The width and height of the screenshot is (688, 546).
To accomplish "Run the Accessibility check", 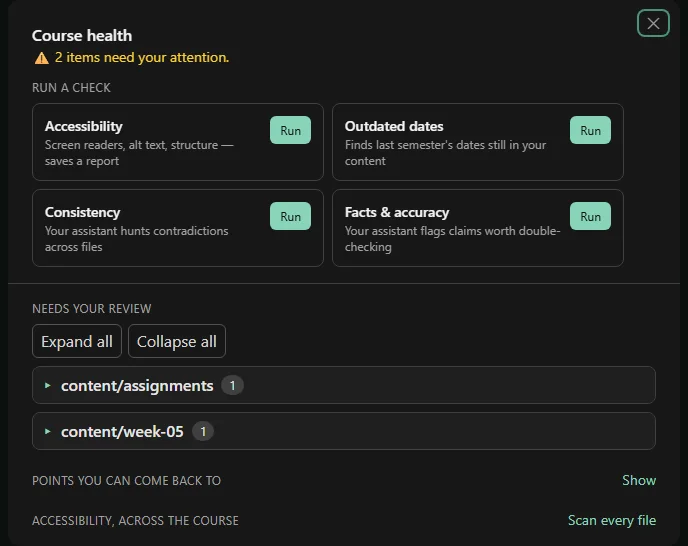I will (290, 130).
